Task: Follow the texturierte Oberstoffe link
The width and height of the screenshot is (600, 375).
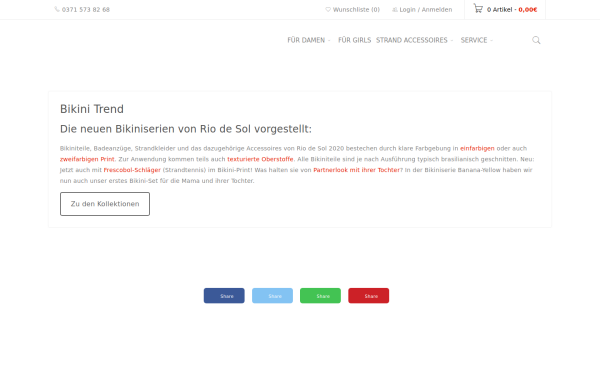Action: [260, 159]
